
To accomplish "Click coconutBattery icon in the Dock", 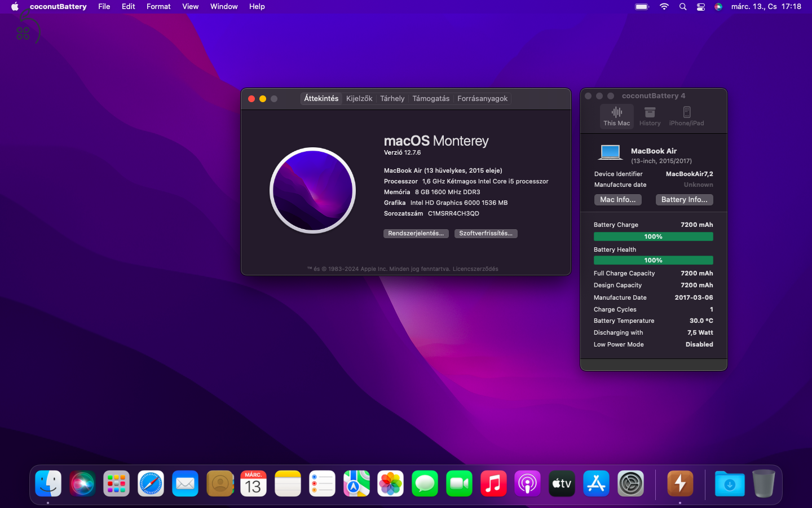I will [x=680, y=484].
